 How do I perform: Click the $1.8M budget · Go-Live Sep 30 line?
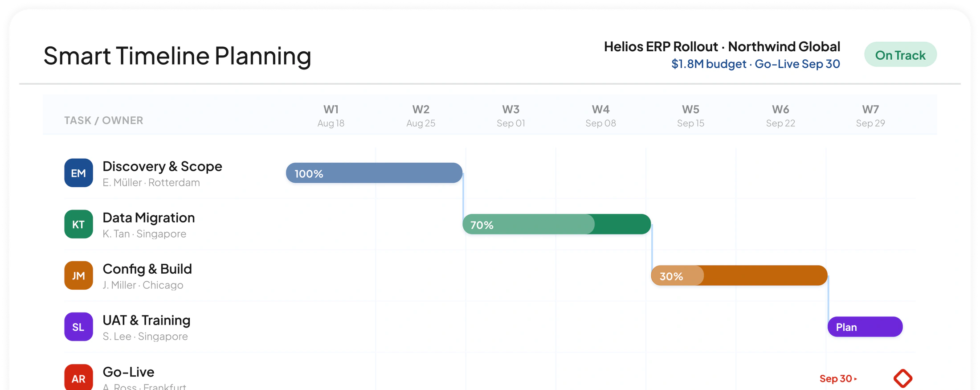click(x=755, y=64)
